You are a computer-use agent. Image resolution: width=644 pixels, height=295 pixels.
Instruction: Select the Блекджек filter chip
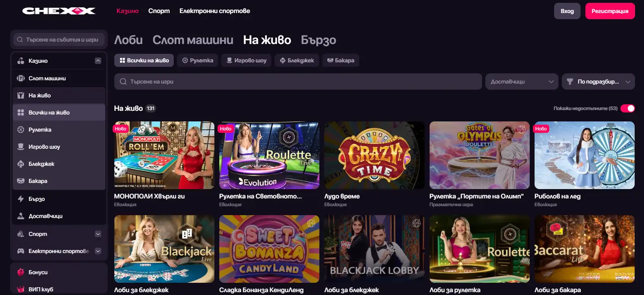tap(297, 60)
